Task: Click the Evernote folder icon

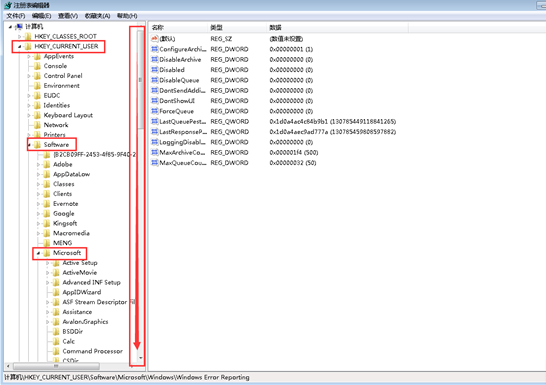Action: pos(47,204)
